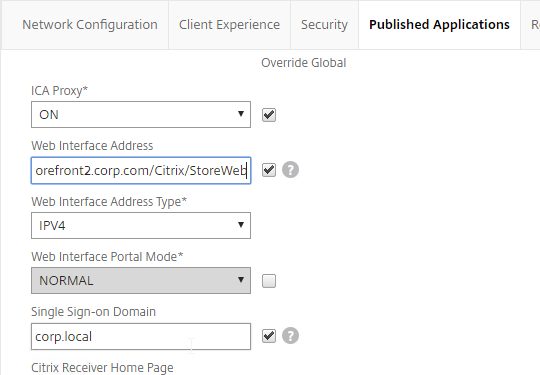540x375 pixels.
Task: Uncheck Web Interface Address override checkbox
Action: [269, 170]
